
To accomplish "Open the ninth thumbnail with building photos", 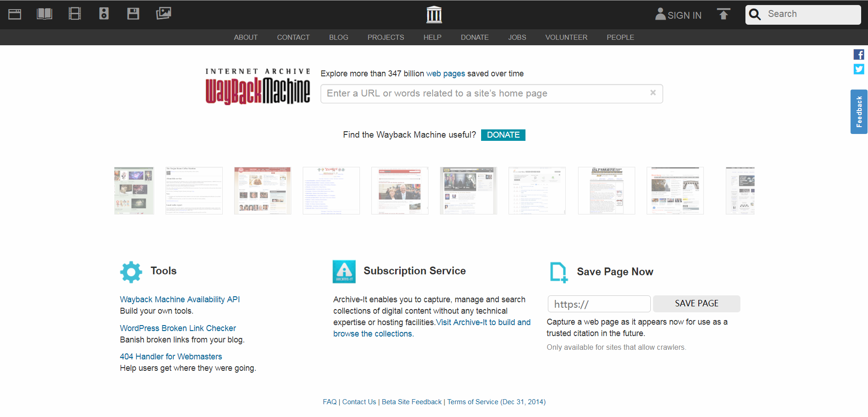I will pyautogui.click(x=675, y=191).
